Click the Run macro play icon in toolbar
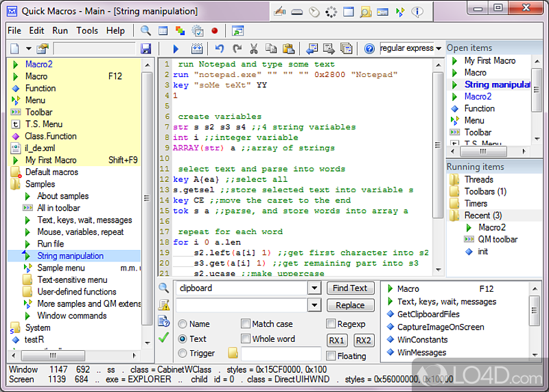The width and height of the screenshot is (549, 392). [176, 49]
